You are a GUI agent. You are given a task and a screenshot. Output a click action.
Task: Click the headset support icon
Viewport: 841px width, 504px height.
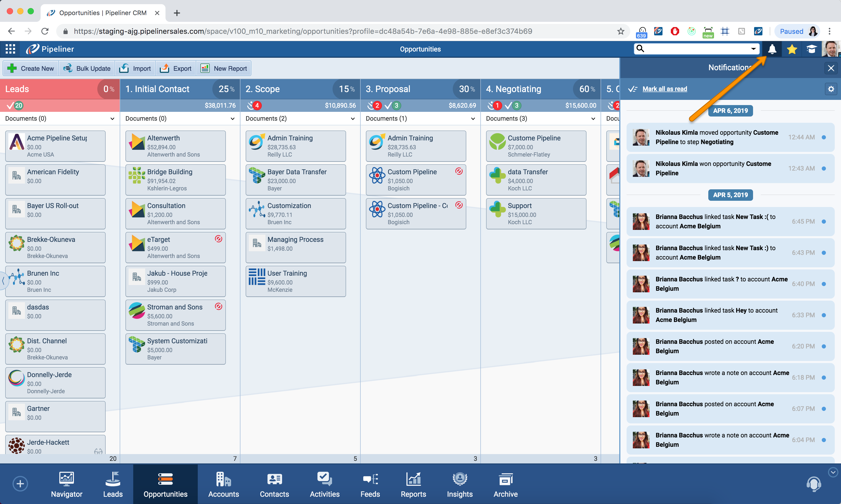813,484
